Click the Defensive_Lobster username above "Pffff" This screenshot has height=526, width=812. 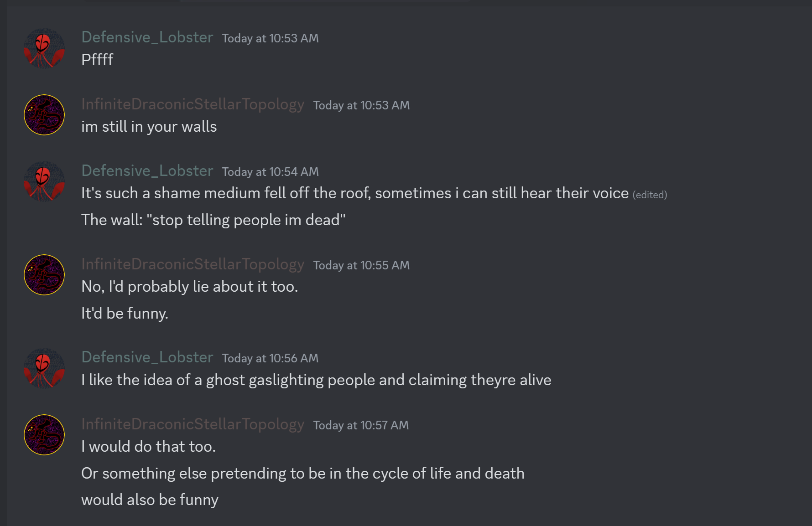[x=147, y=37]
